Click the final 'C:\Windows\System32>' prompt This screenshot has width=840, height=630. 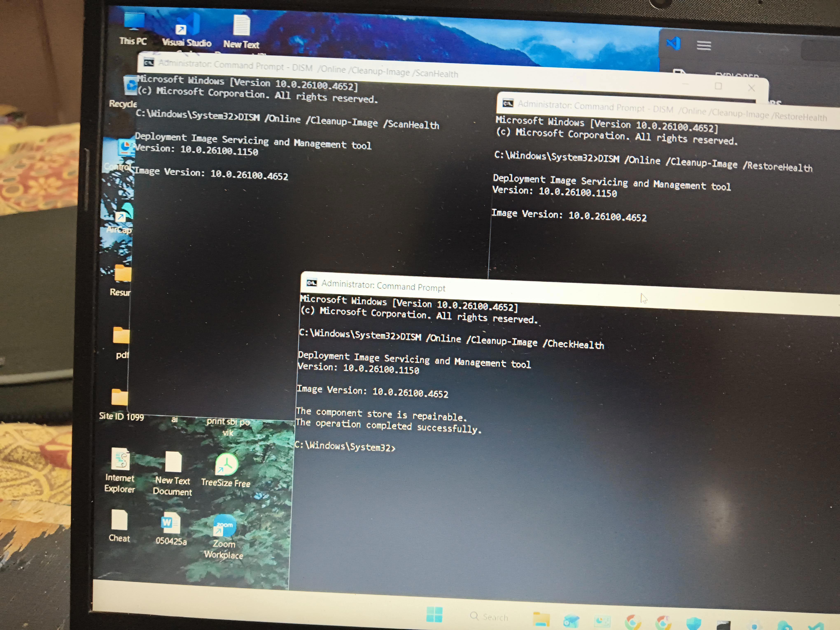[x=345, y=446]
